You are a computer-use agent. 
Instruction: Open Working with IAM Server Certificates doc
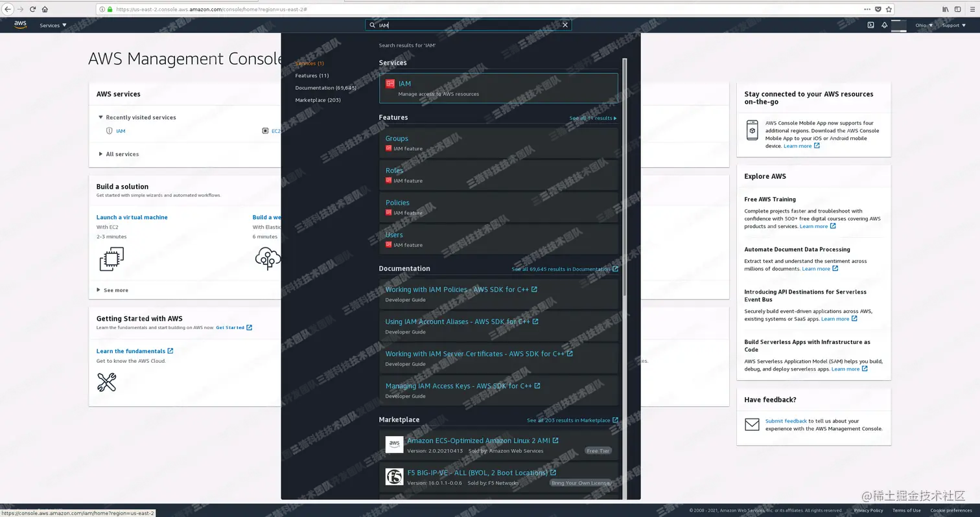pyautogui.click(x=479, y=354)
